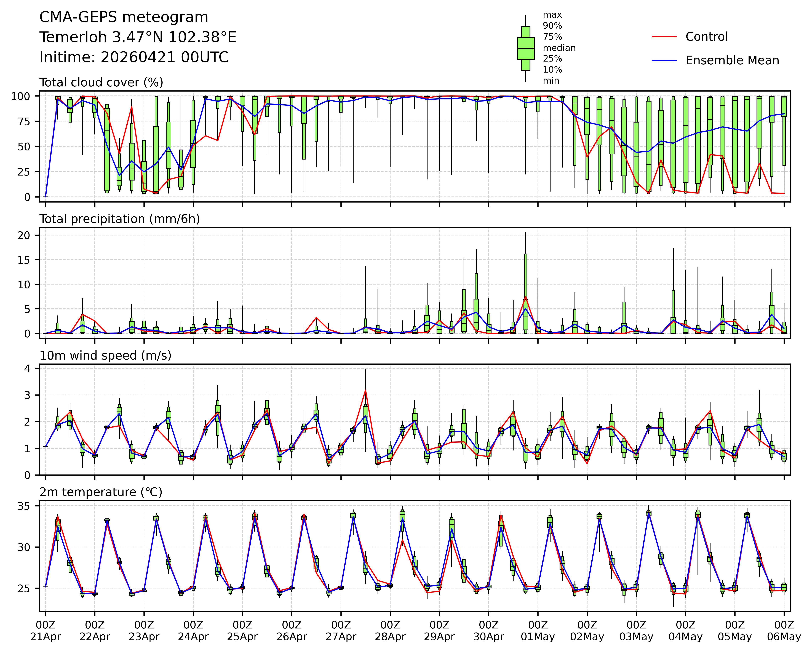Click the Total cloud cover panel title

click(101, 83)
